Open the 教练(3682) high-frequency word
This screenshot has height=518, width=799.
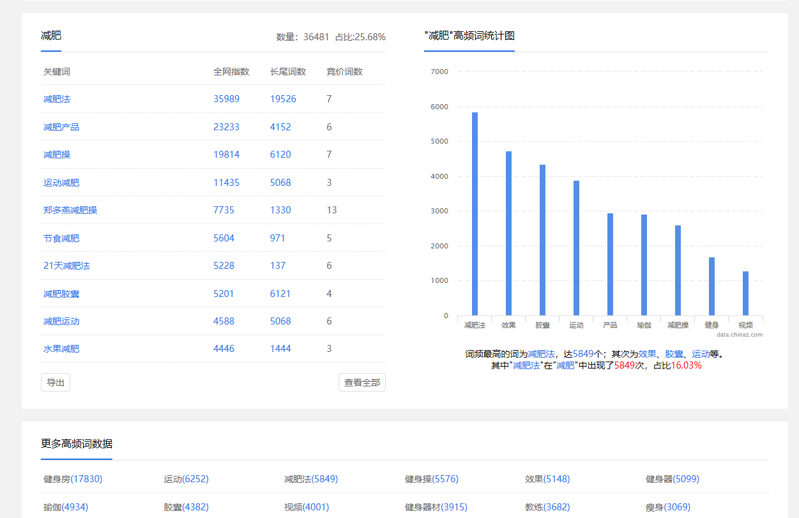point(547,507)
